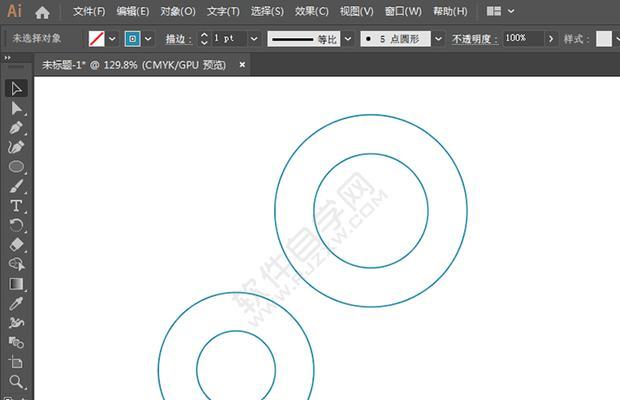
Task: Select the Rotate tool
Action: (16, 225)
